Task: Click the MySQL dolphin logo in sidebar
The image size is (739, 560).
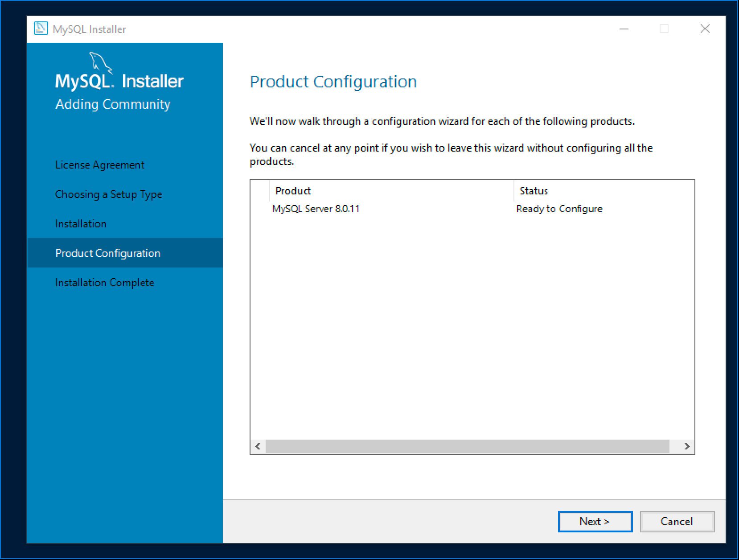Action: coord(100,62)
